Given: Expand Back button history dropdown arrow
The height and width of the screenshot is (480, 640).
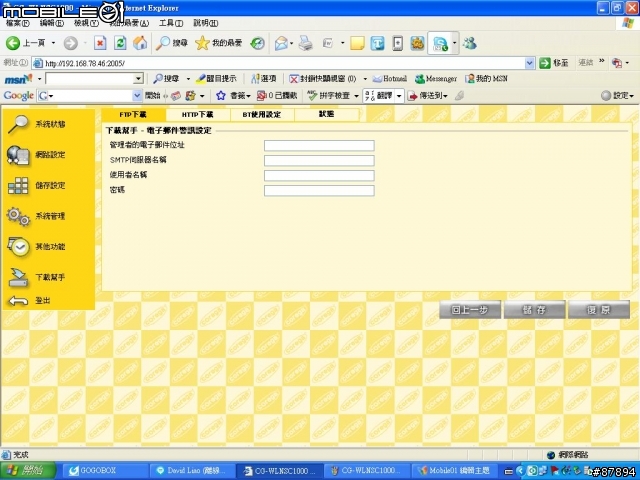Looking at the screenshot, I should coord(53,43).
